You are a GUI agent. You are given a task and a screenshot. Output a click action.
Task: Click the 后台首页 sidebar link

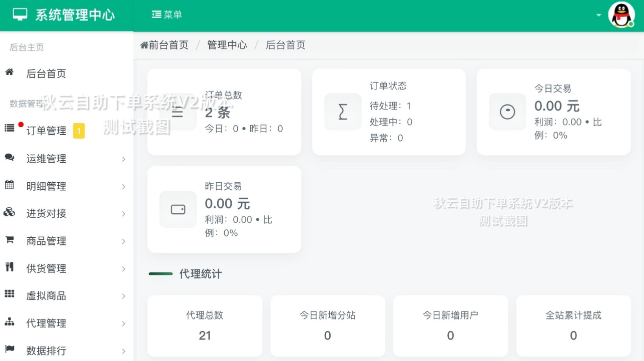(46, 74)
